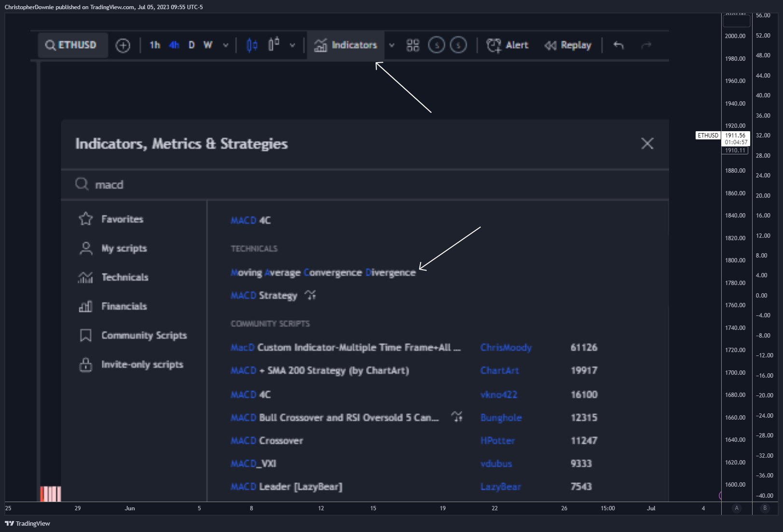Click the strategy icon beside MACD Strategy
This screenshot has width=783, height=532.
click(x=310, y=295)
